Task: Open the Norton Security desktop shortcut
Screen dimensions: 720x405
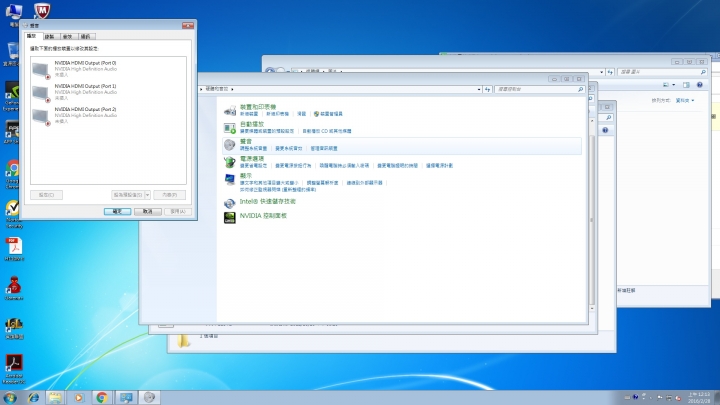Action: tap(14, 214)
